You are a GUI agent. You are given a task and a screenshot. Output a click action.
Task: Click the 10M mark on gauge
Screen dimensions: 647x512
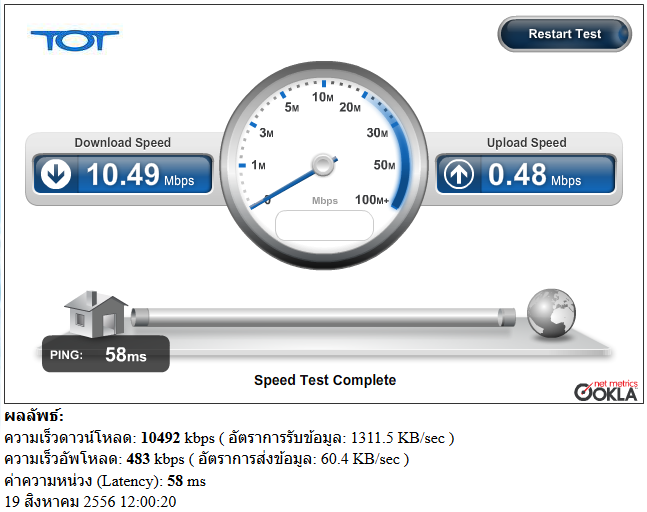point(323,97)
